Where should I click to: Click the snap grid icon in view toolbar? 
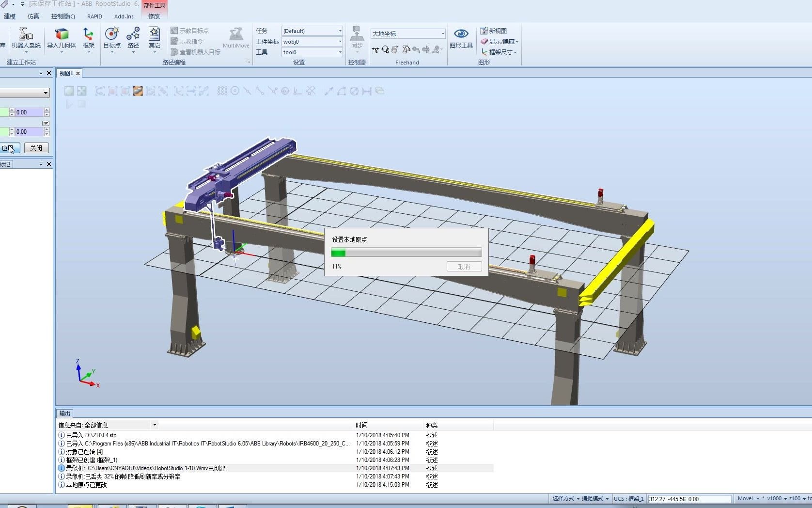(x=222, y=91)
